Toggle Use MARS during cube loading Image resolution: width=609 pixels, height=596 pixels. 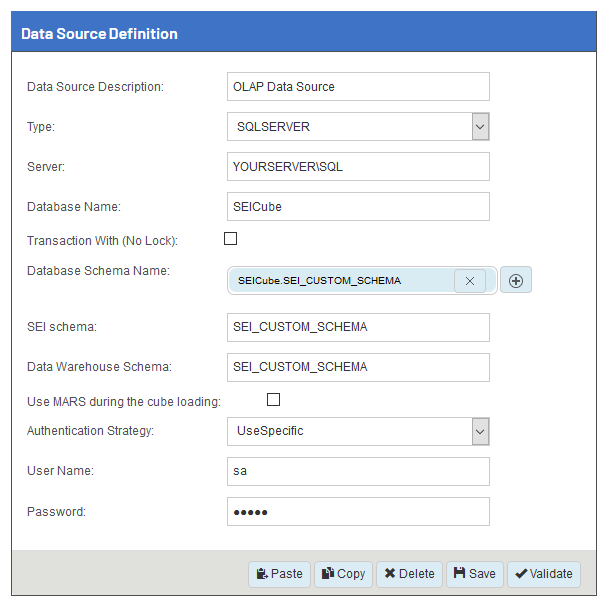(273, 400)
